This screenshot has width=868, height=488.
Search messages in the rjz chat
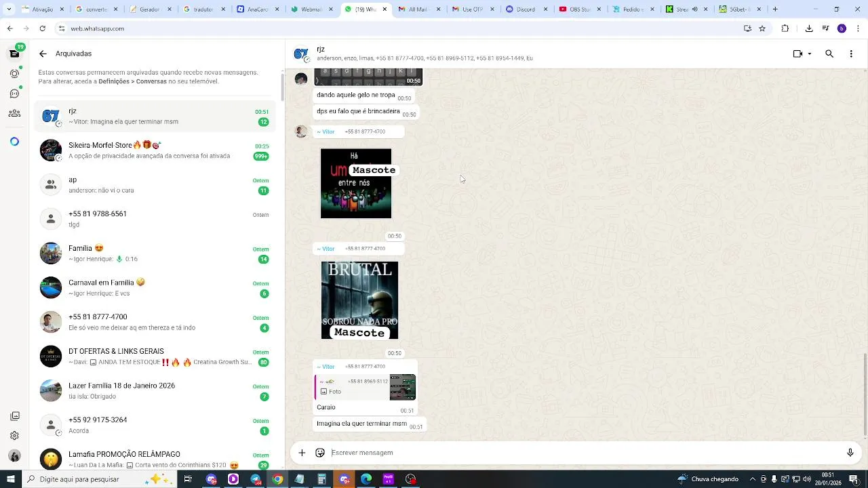[829, 54]
